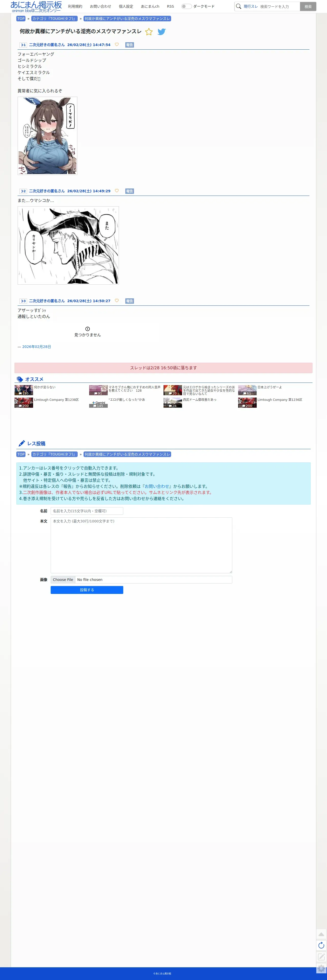This screenshot has width=327, height=980.
Task: Click the Gemini thumbnail in recommendations
Action: click(x=98, y=402)
